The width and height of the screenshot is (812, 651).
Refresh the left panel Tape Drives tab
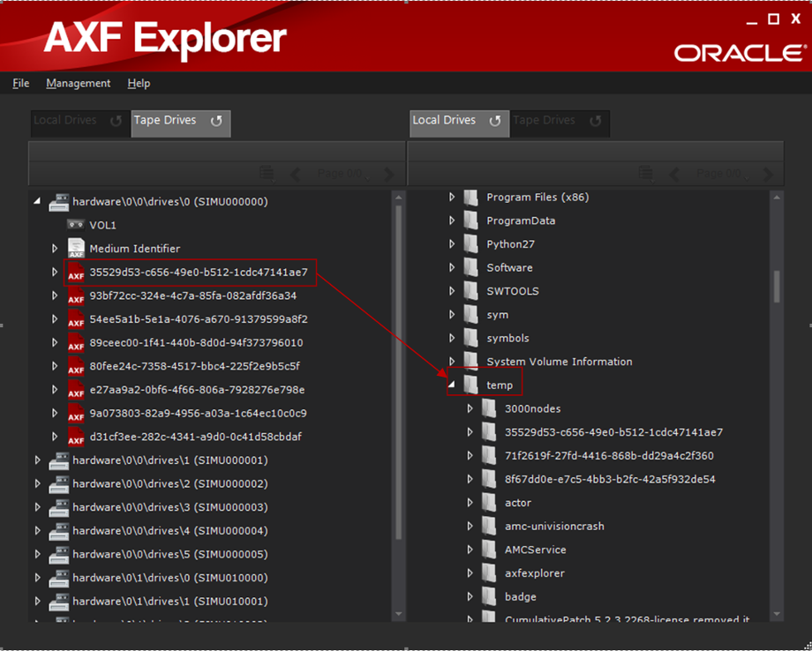[216, 121]
